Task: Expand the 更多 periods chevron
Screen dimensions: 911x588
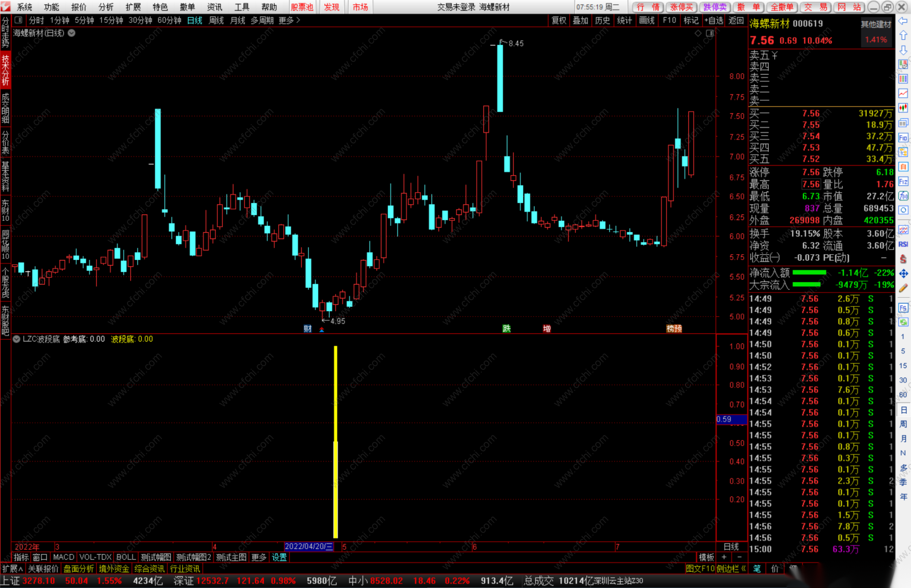Action: (298, 20)
